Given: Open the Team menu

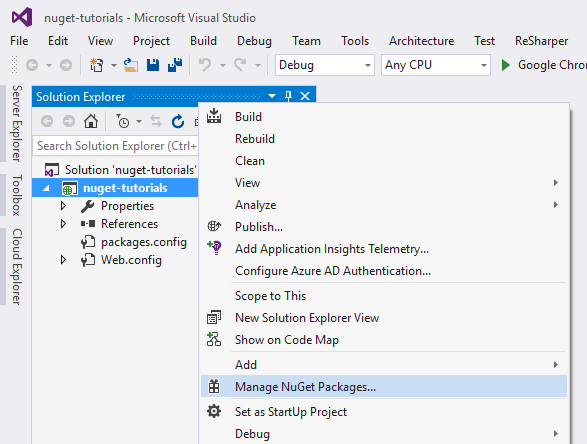Looking at the screenshot, I should click(x=306, y=41).
